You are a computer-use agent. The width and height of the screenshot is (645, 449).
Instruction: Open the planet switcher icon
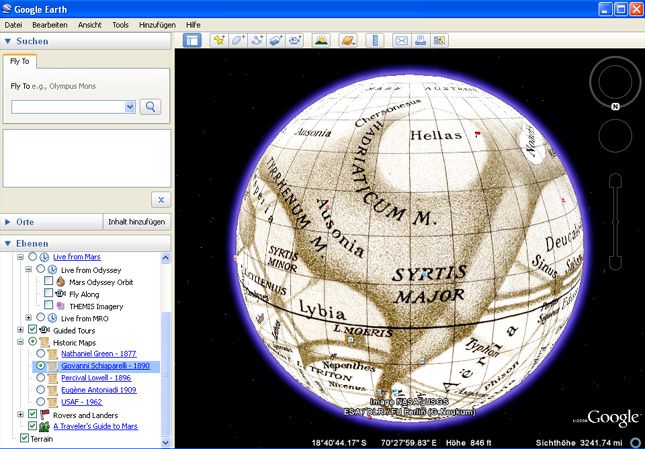[348, 40]
